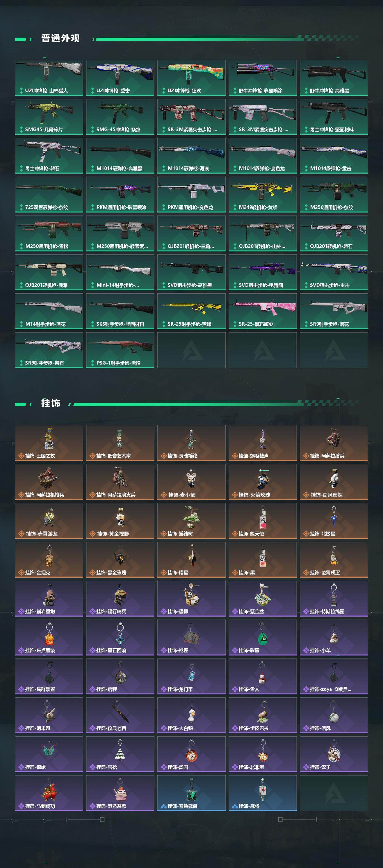The width and height of the screenshot is (383, 868).
Task: Click the SVD狙击步枪-电路图 skin tile
Action: (x=262, y=272)
